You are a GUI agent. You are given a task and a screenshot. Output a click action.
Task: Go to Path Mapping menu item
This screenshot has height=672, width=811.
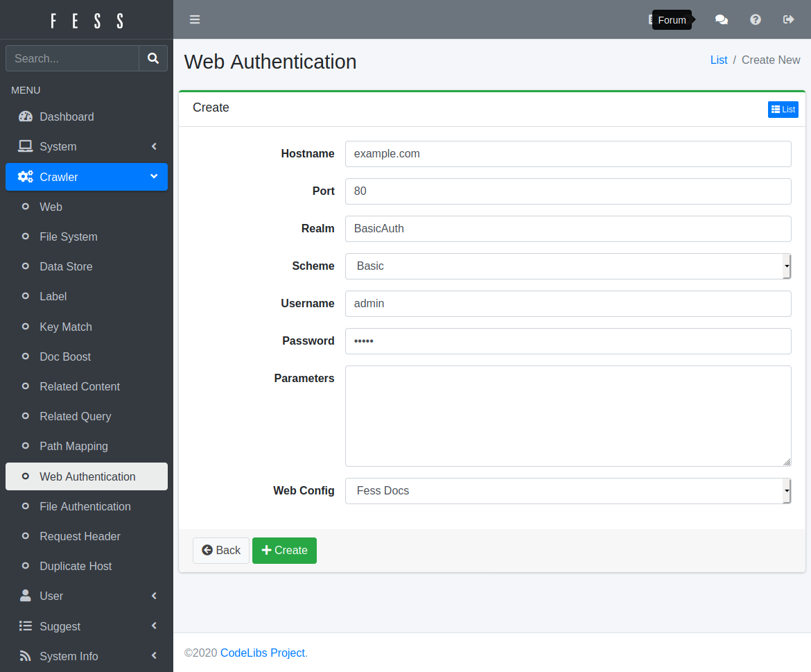tap(73, 446)
